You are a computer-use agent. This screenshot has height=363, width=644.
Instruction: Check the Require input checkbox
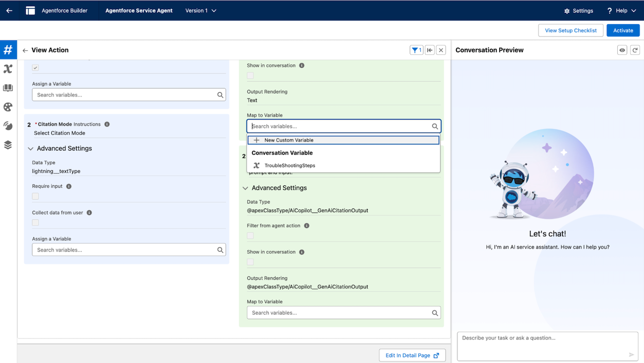[35, 197]
